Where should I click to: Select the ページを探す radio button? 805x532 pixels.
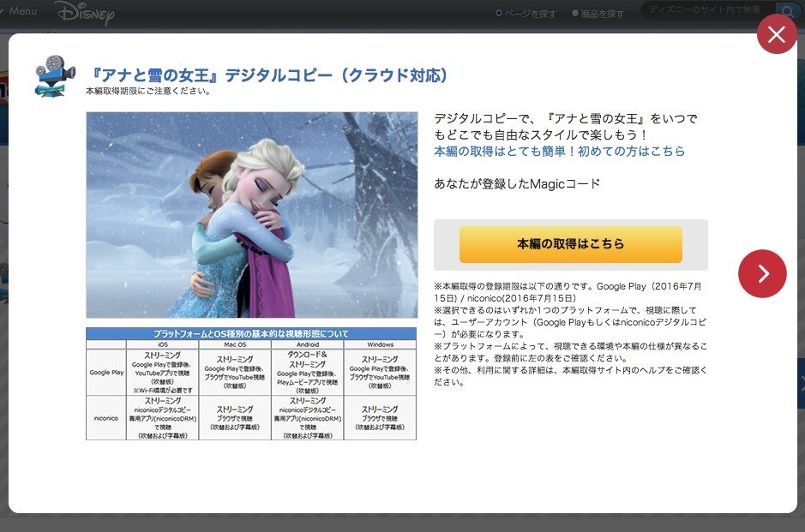pos(498,14)
